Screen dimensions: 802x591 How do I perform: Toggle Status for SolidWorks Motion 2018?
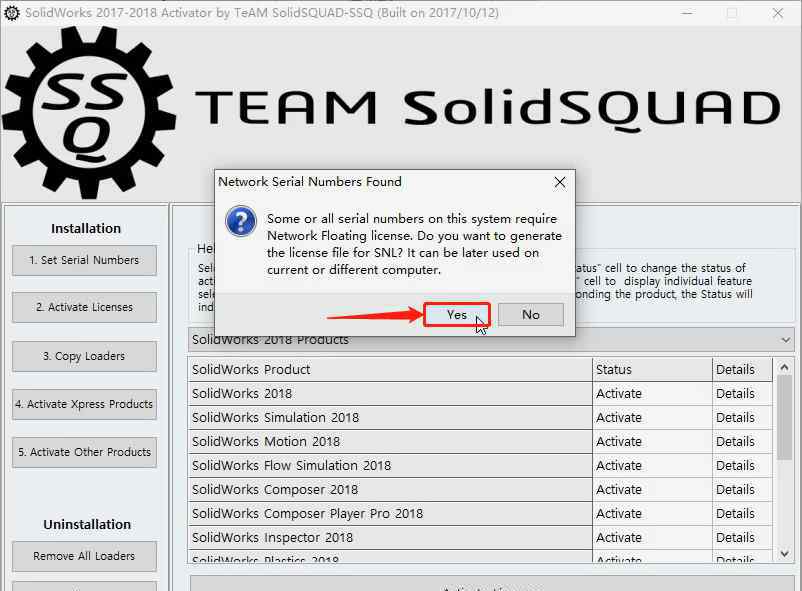pyautogui.click(x=652, y=442)
